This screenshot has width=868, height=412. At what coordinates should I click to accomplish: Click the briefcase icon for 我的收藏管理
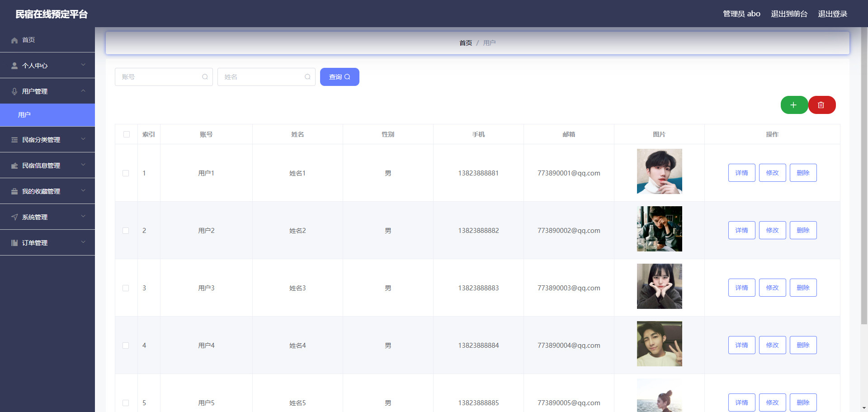point(14,192)
